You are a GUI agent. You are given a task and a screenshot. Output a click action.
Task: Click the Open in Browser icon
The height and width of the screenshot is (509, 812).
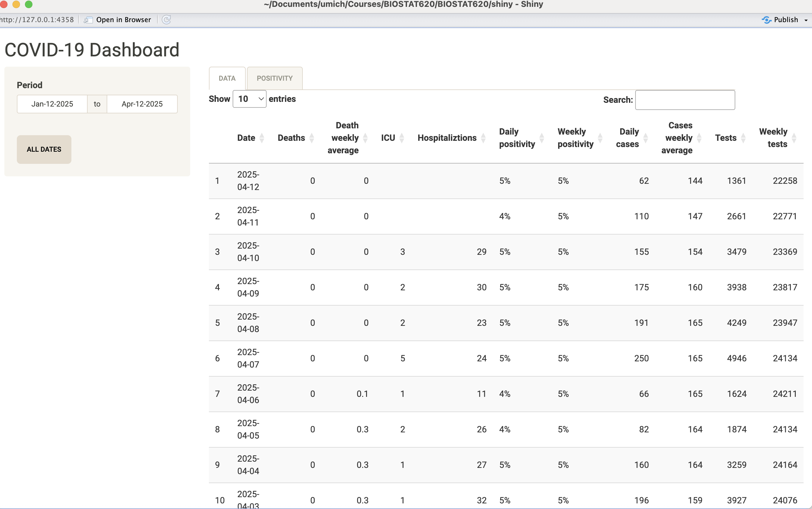(88, 20)
